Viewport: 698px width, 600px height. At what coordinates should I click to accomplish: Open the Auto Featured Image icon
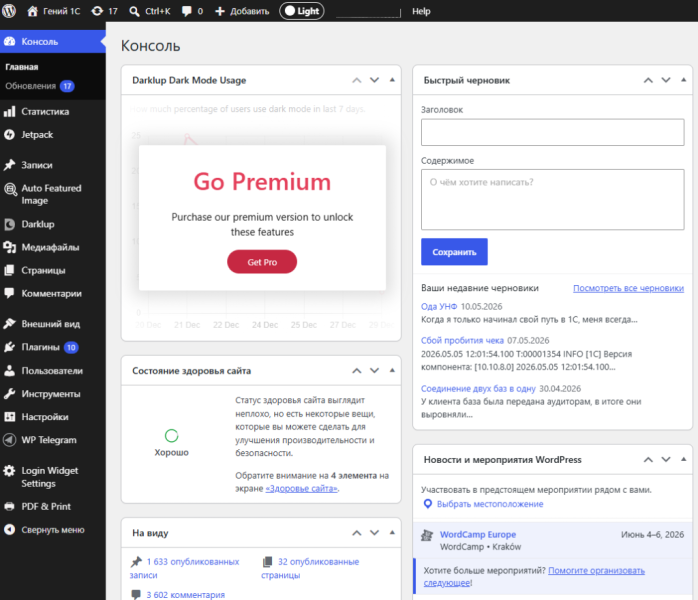10,189
